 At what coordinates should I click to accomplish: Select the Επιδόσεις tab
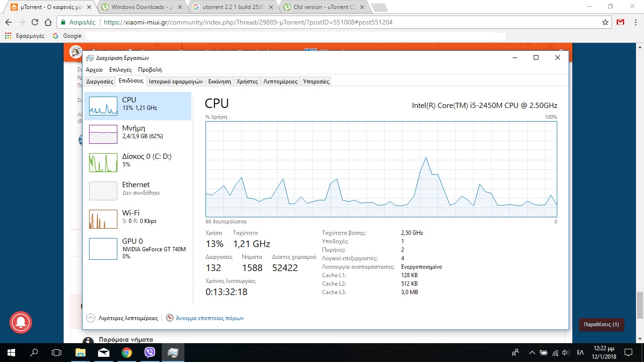(131, 81)
